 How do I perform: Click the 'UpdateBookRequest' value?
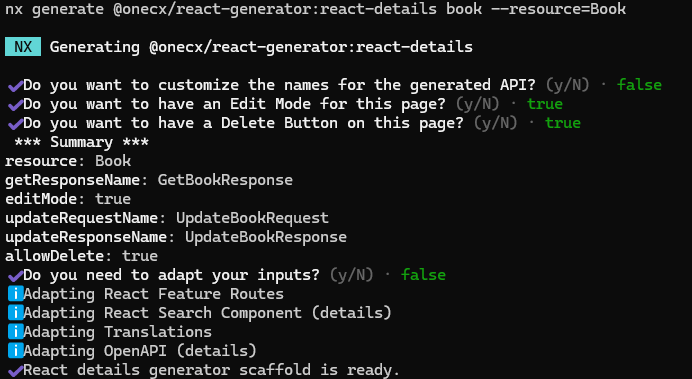[252, 218]
